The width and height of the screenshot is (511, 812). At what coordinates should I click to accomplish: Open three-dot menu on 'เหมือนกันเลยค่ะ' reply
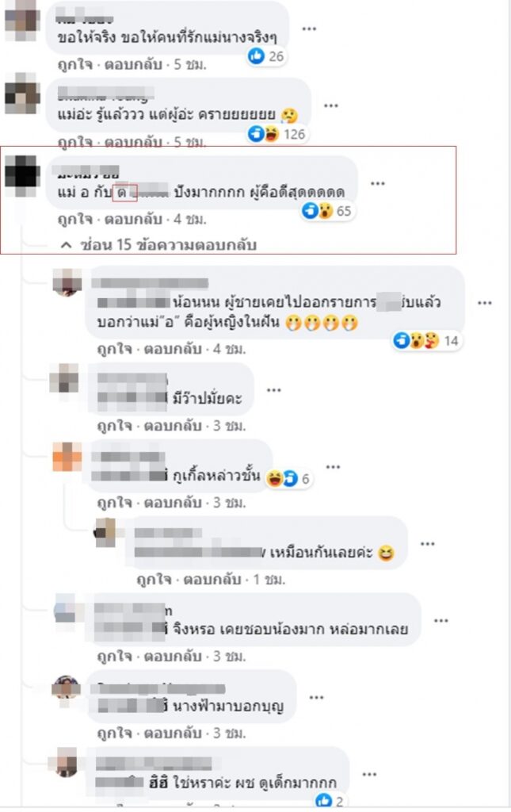(428, 544)
